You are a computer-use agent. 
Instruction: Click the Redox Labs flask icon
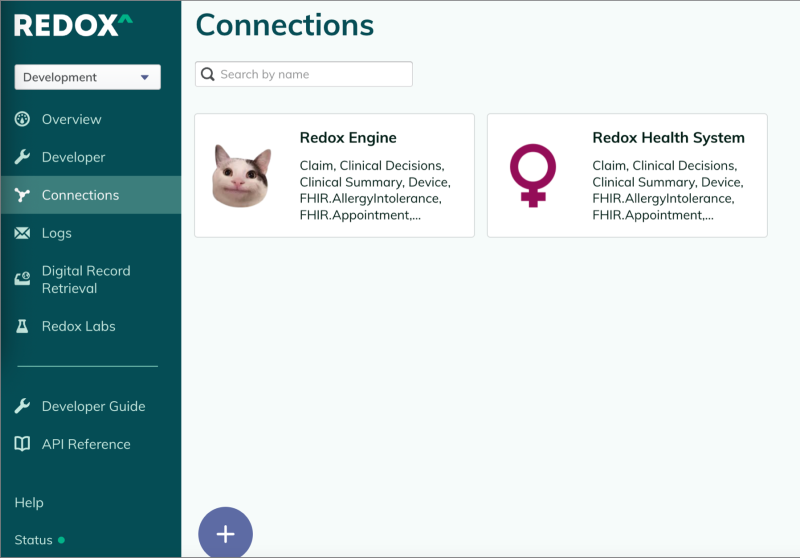(x=22, y=326)
